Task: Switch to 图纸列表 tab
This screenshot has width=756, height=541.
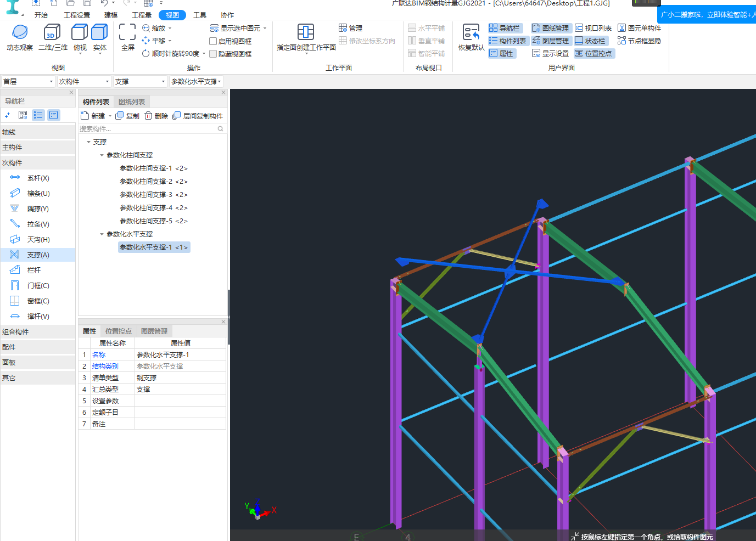Action: (x=132, y=102)
